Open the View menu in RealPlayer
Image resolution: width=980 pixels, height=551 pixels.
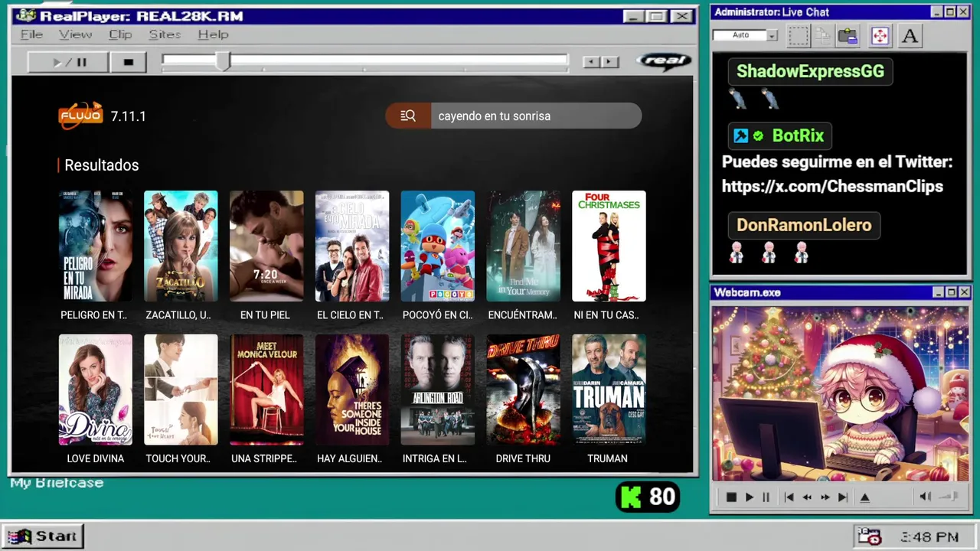point(75,34)
